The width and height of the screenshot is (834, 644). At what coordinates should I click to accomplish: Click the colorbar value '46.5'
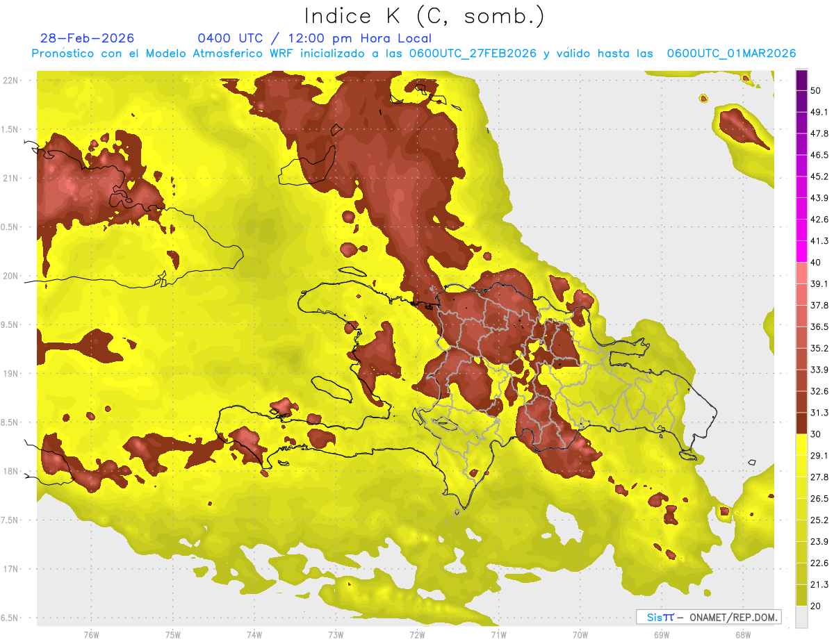[x=819, y=155]
